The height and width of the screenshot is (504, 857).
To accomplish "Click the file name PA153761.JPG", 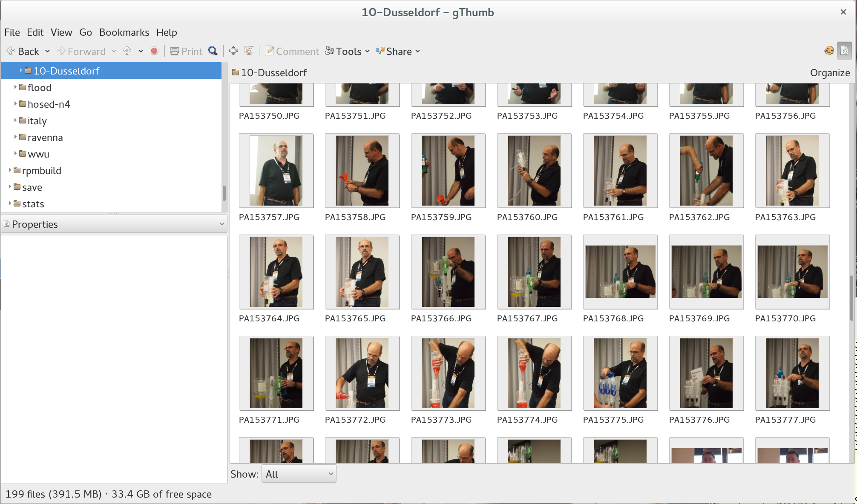I will (x=613, y=217).
